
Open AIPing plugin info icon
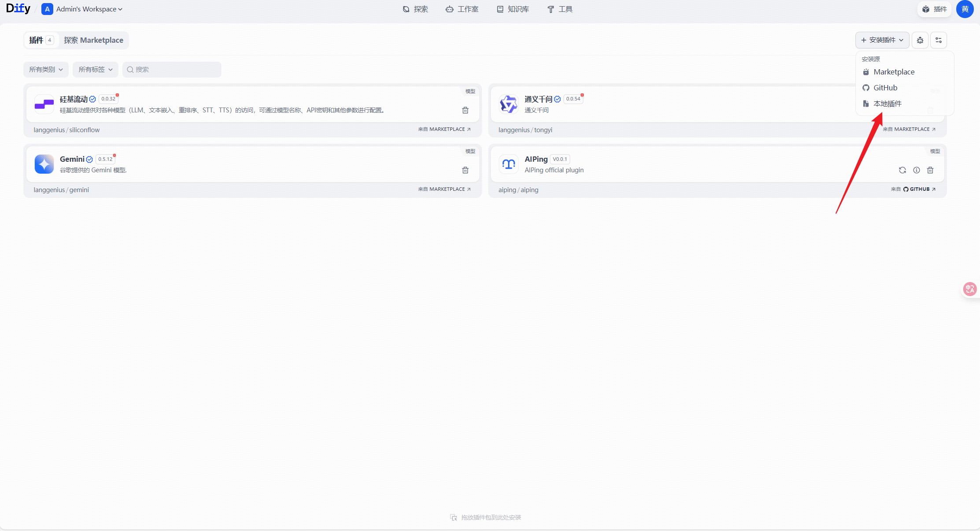[917, 170]
